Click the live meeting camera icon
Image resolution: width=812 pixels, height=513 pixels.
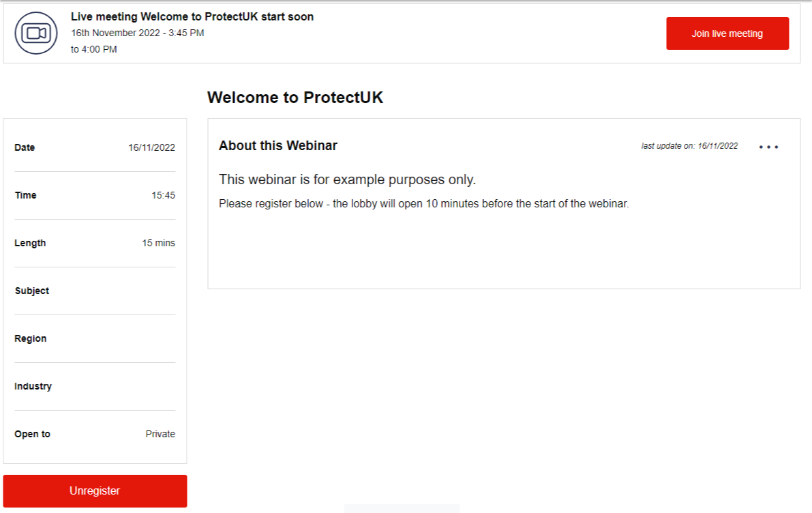coord(35,31)
